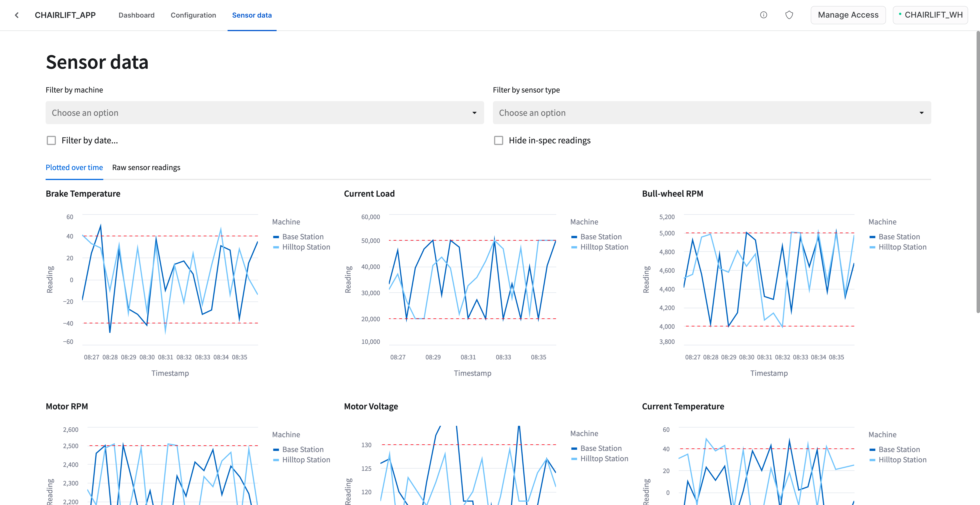Click the Manage Access button
Image resolution: width=980 pixels, height=505 pixels.
(x=848, y=15)
